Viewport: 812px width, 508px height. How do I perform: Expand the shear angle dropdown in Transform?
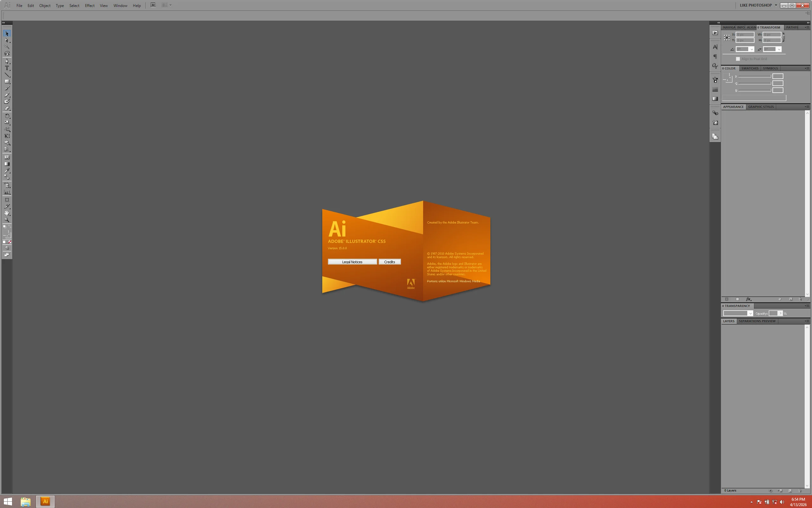[x=779, y=50]
